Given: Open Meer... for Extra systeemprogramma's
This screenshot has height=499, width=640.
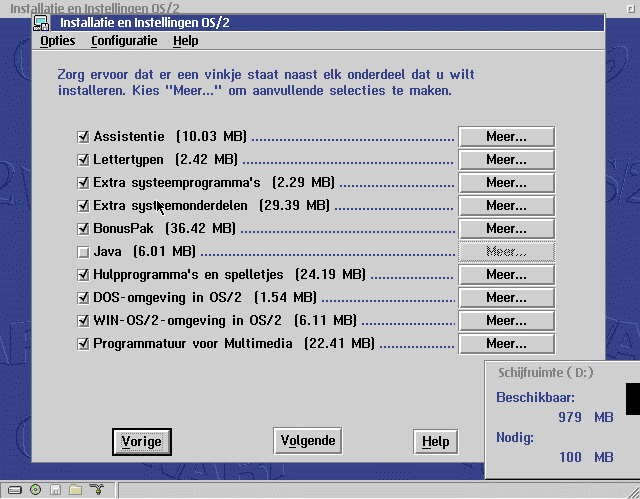Looking at the screenshot, I should tap(507, 183).
